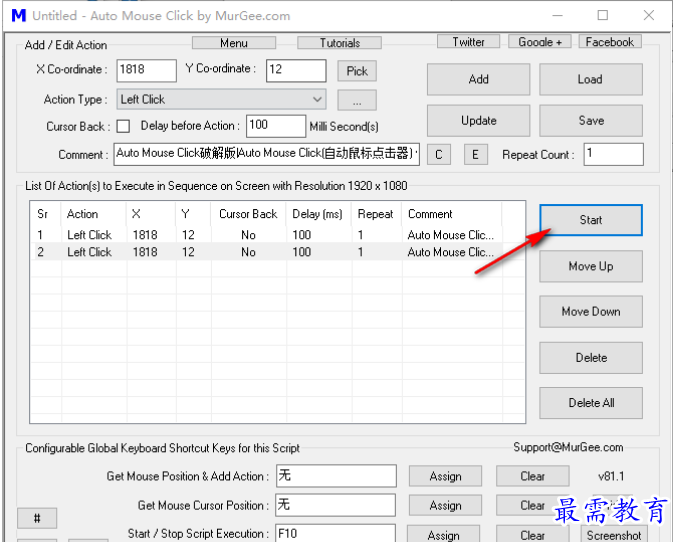Click the Pick button
This screenshot has width=676, height=542.
click(357, 71)
